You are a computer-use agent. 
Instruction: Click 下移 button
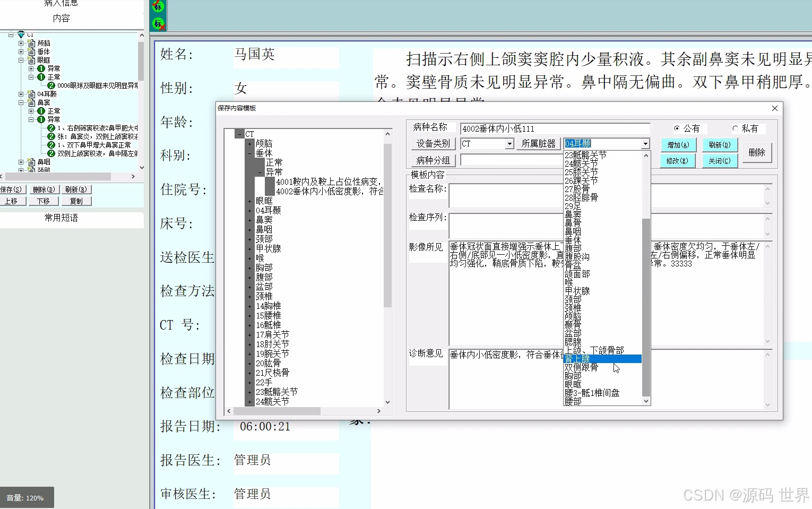coord(44,201)
